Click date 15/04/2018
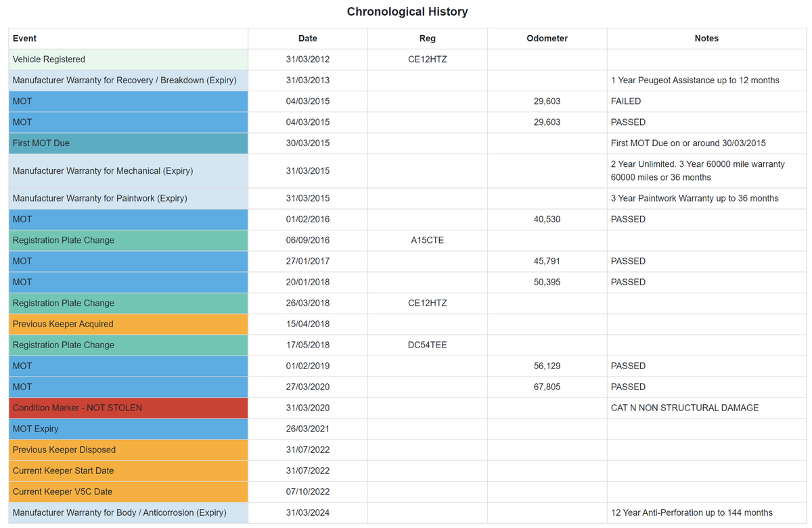The height and width of the screenshot is (528, 812). pos(308,325)
